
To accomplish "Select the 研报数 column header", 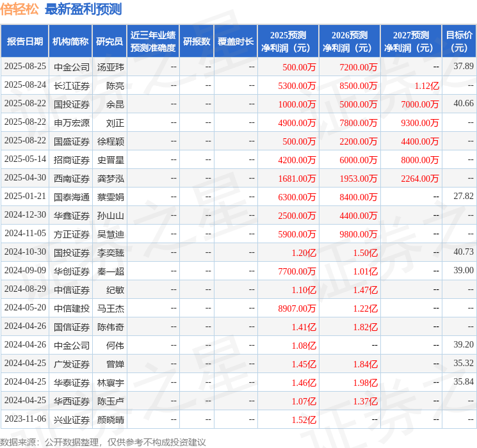I will 197,42.
